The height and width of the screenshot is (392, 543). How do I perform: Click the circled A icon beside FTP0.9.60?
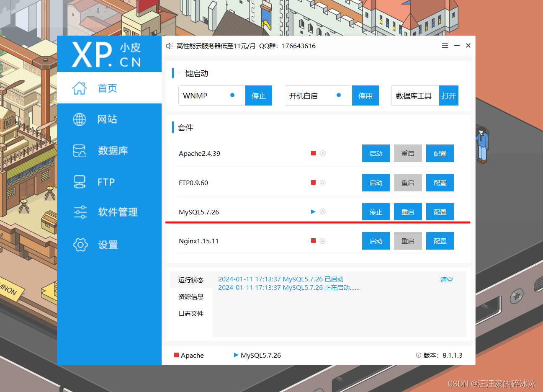click(323, 183)
